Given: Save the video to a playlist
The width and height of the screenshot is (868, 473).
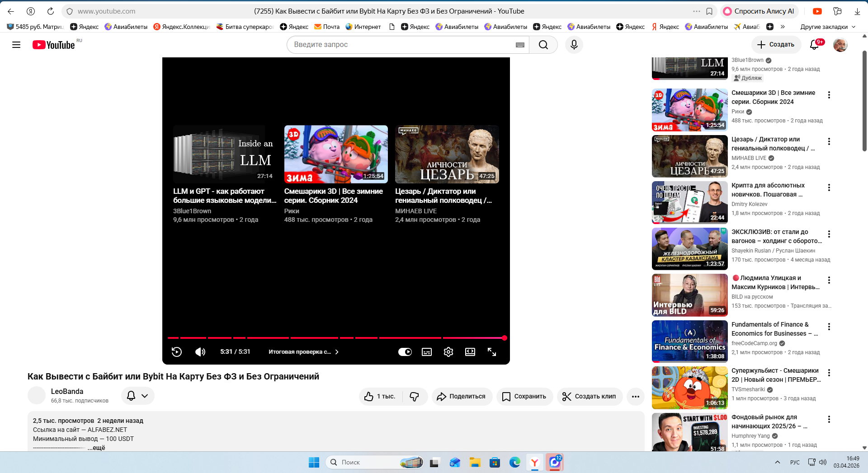Looking at the screenshot, I should tap(524, 397).
